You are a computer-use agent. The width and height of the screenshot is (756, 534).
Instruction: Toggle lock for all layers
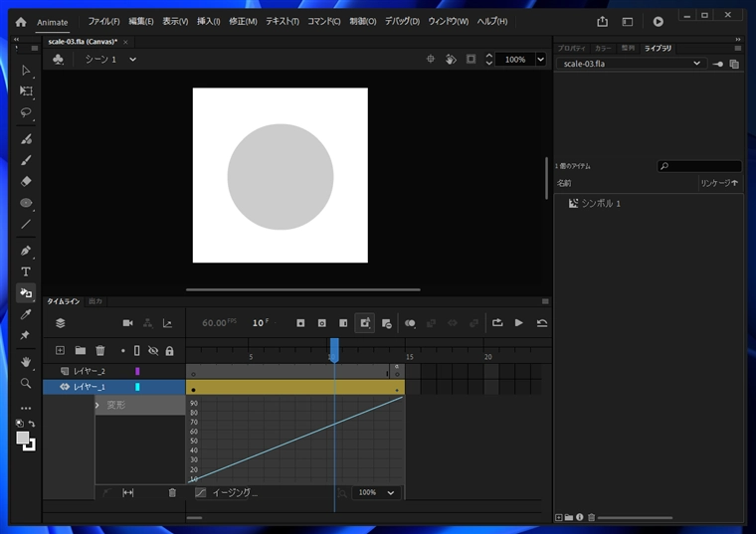pyautogui.click(x=169, y=350)
